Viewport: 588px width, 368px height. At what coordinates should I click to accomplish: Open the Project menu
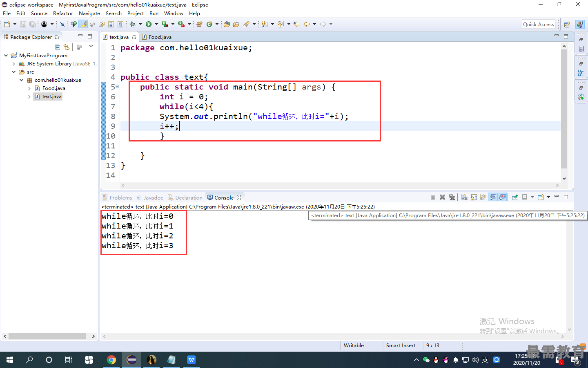136,13
